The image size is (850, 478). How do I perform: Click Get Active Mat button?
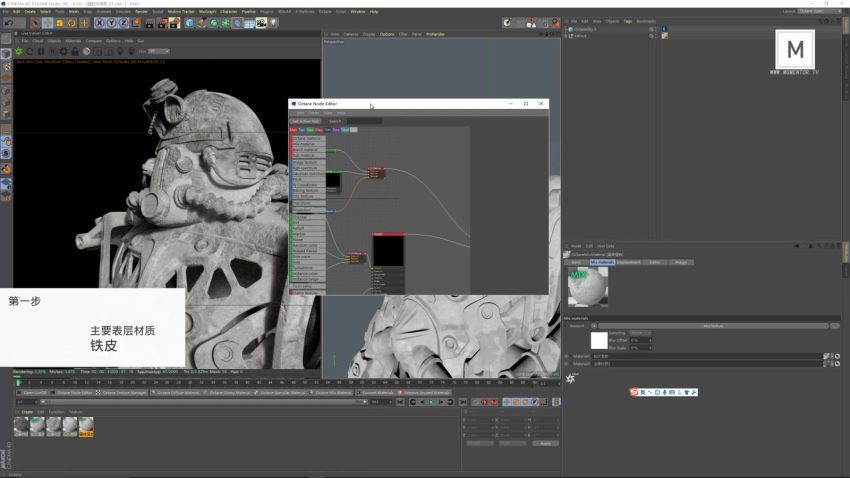(305, 121)
